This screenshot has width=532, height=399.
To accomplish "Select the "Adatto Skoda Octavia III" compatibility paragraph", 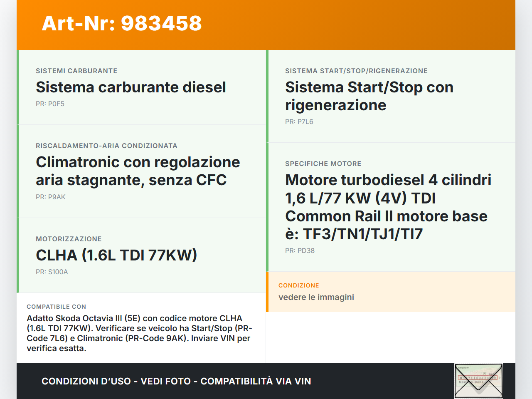I will [139, 333].
